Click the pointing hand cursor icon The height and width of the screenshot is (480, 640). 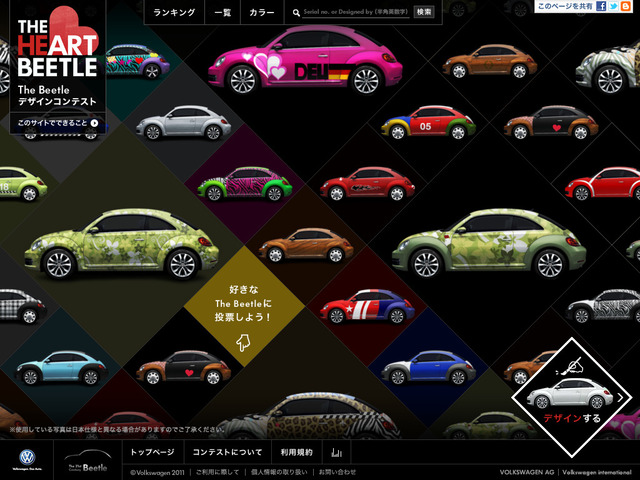click(243, 342)
